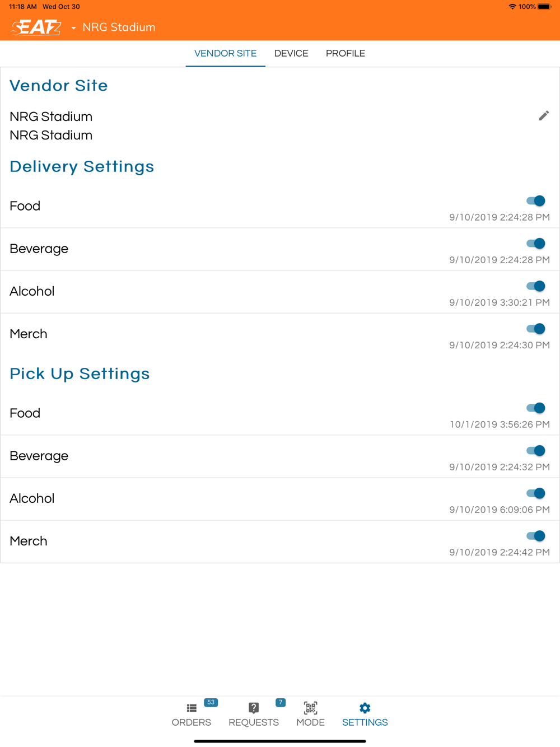Switch to the Profile tab
The width and height of the screenshot is (560, 747).
coord(346,53)
